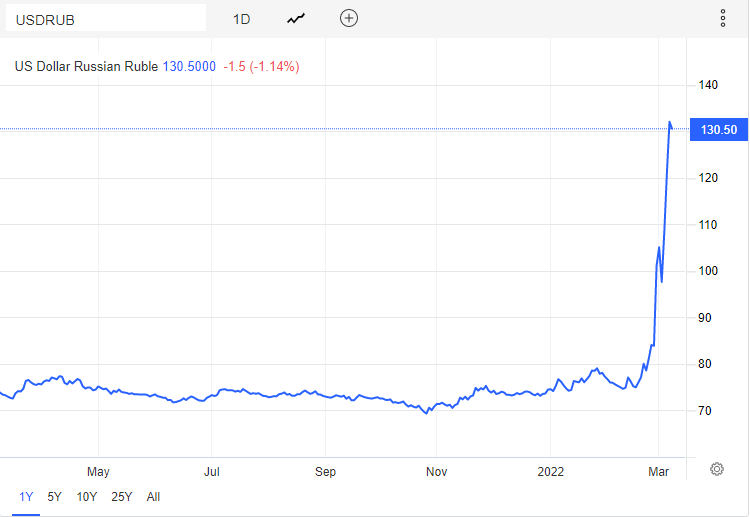Click the Jul date axis label

pos(211,472)
